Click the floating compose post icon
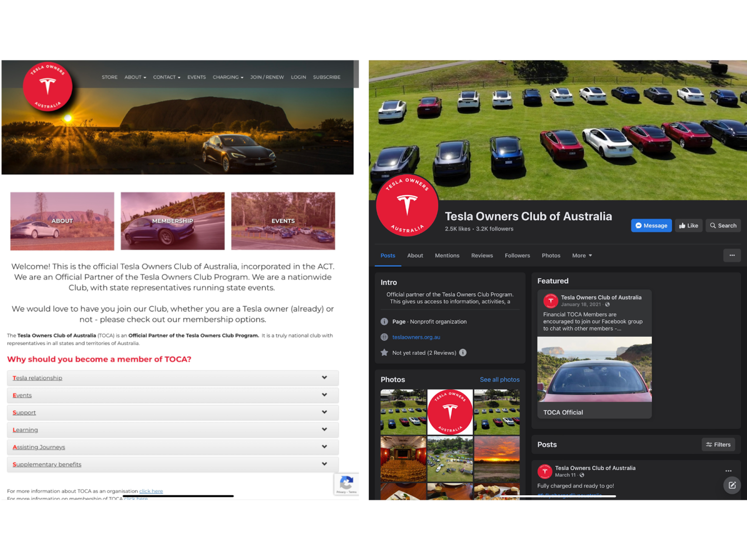 coord(732,485)
